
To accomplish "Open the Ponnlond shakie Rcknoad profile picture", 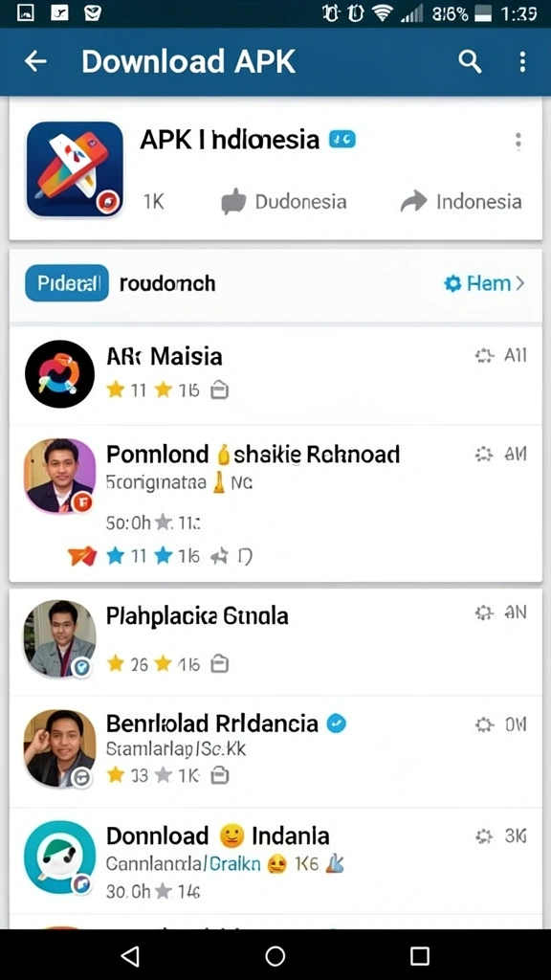I will 60,476.
